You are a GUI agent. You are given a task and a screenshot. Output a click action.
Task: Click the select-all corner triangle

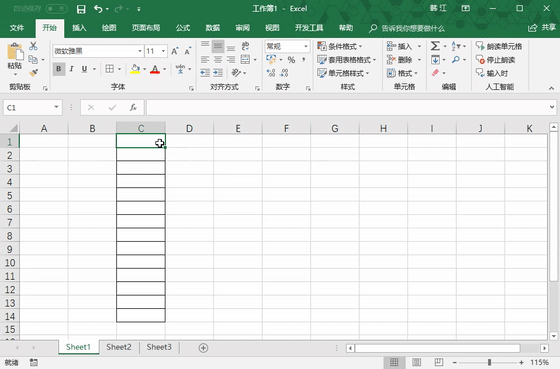click(13, 128)
